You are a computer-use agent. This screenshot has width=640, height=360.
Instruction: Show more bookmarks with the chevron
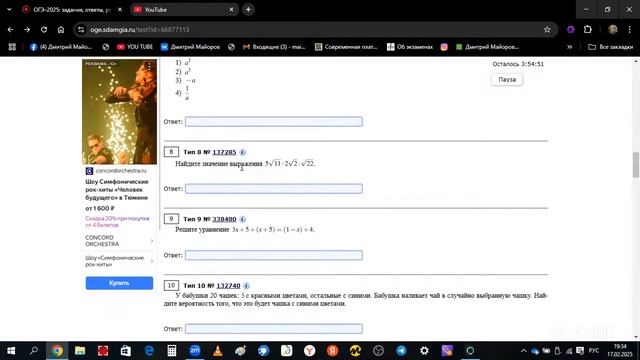pyautogui.click(x=569, y=47)
